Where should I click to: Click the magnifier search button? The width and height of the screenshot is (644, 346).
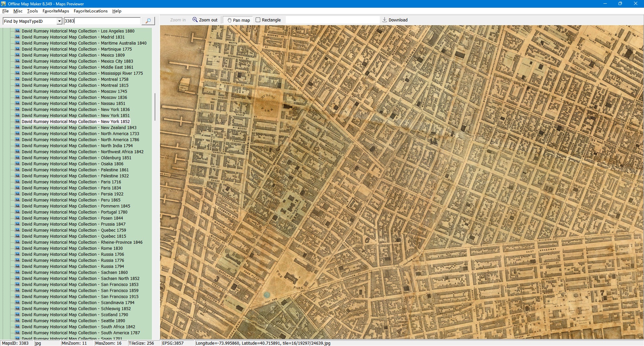(x=148, y=21)
